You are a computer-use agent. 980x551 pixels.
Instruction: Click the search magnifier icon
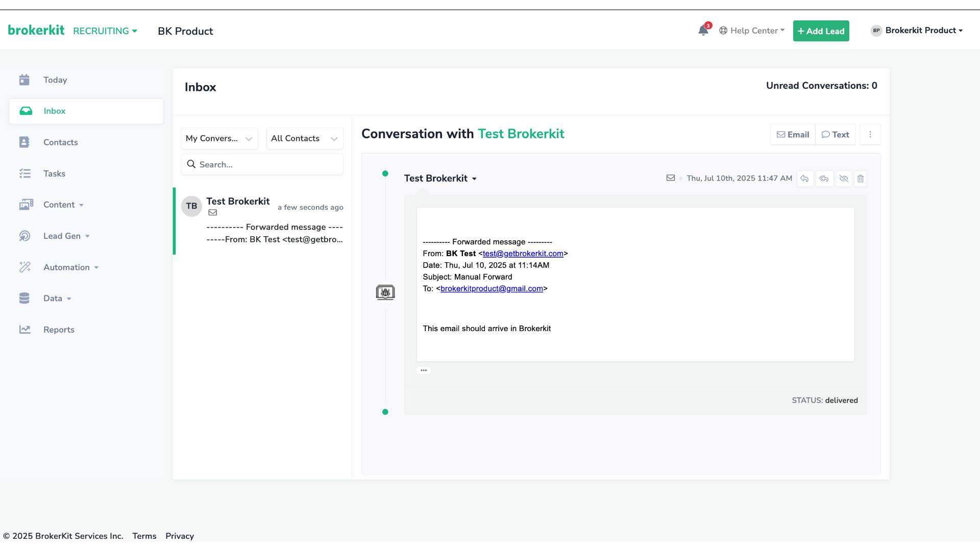click(191, 164)
